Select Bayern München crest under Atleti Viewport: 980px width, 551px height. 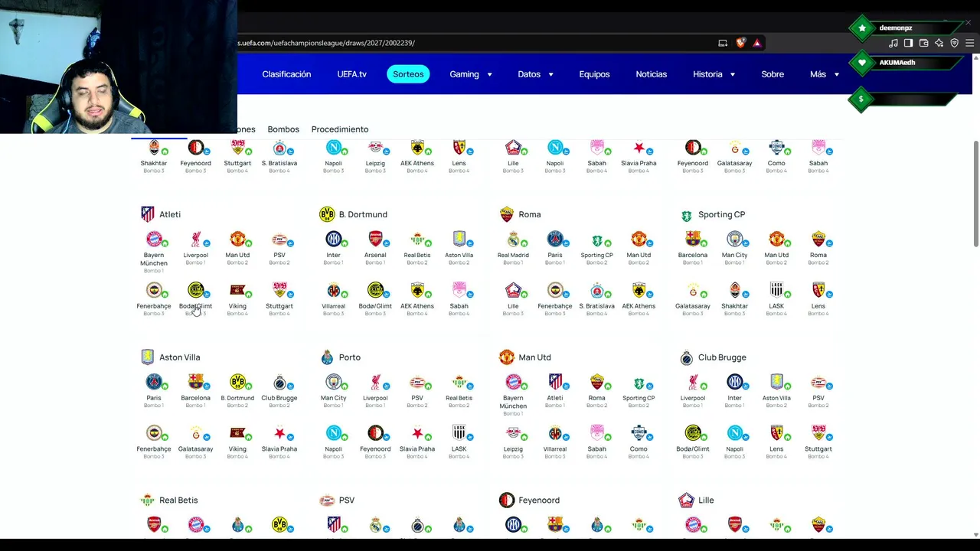tap(154, 239)
